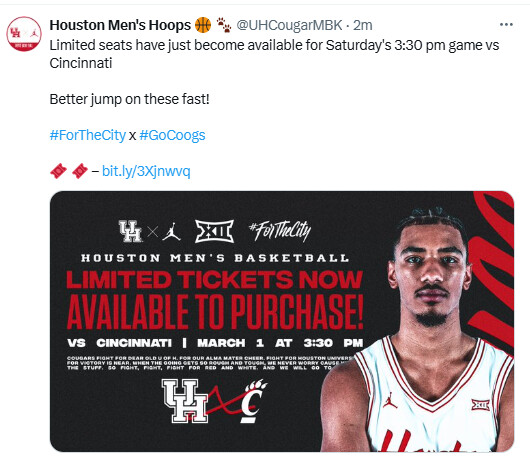
Task: Click the second red ticket emoji
Action: [x=80, y=171]
